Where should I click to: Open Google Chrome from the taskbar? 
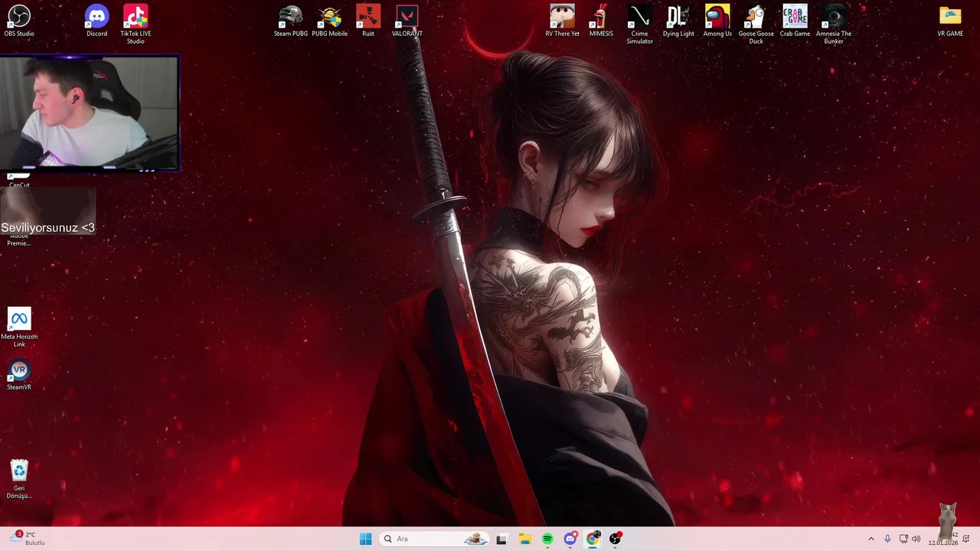pos(593,539)
